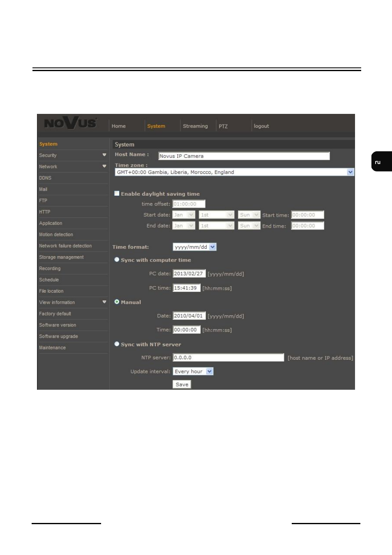Select the Manual radio button
The image size is (392, 555).
117,301
